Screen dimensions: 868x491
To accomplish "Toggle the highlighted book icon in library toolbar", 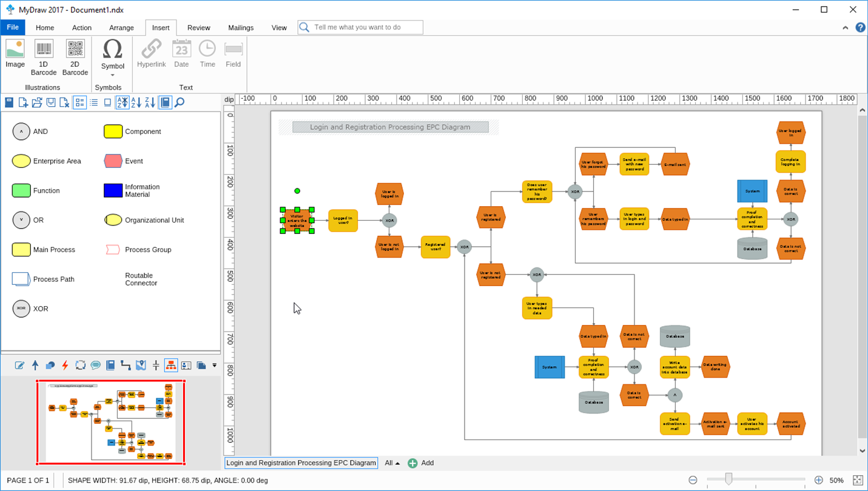I will [x=165, y=102].
